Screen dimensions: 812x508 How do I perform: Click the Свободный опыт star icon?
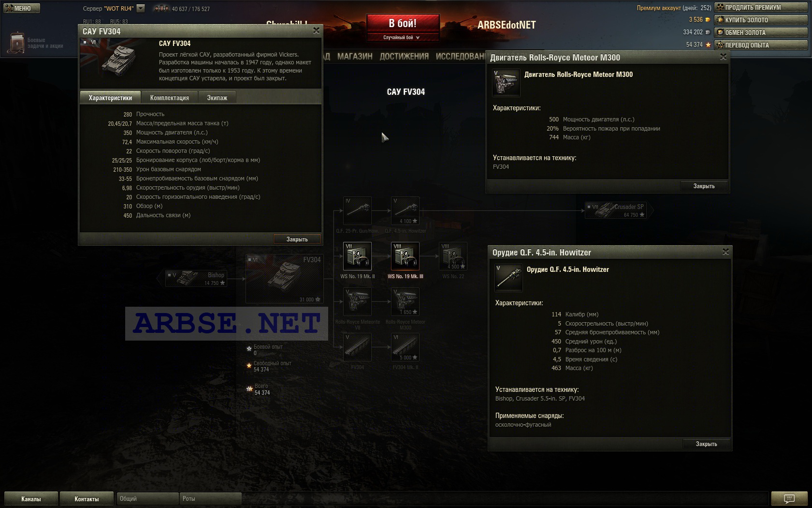pyautogui.click(x=249, y=366)
